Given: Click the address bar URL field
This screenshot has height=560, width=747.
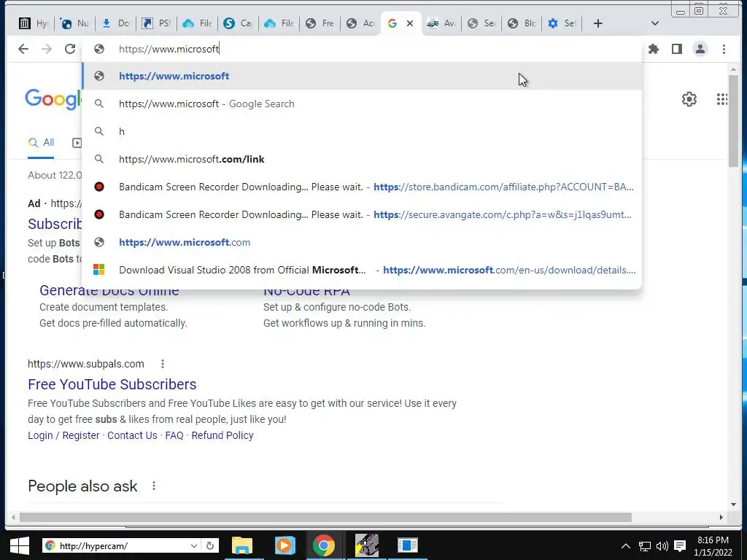Looking at the screenshot, I should pos(362,49).
